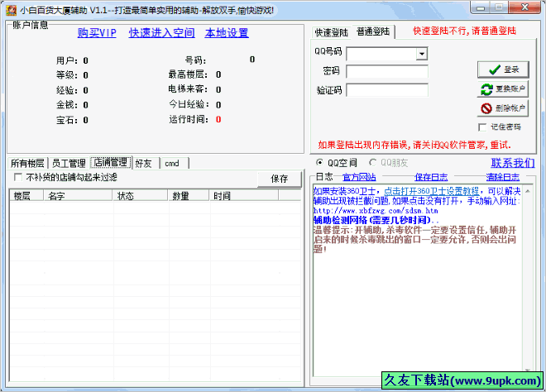
Task: Click the 联系我们 link
Action: point(513,163)
